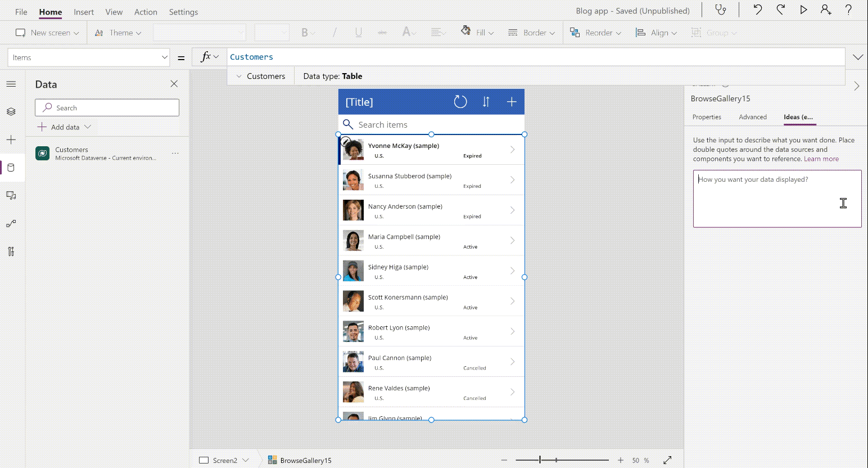Toggle bold formatting

[304, 32]
